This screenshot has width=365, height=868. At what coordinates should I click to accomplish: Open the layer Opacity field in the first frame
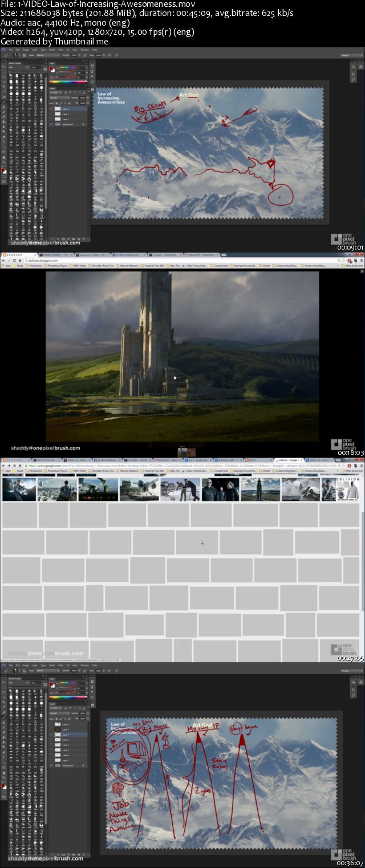point(83,98)
